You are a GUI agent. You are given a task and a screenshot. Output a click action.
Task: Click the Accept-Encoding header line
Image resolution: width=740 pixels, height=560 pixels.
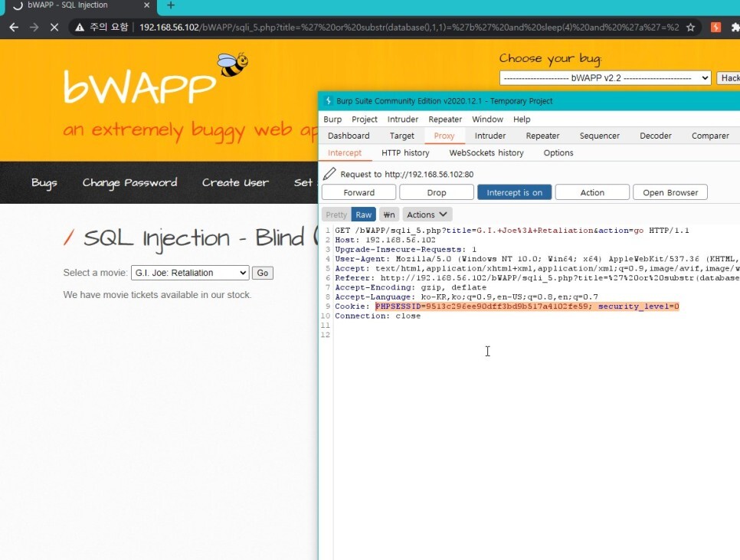click(411, 287)
